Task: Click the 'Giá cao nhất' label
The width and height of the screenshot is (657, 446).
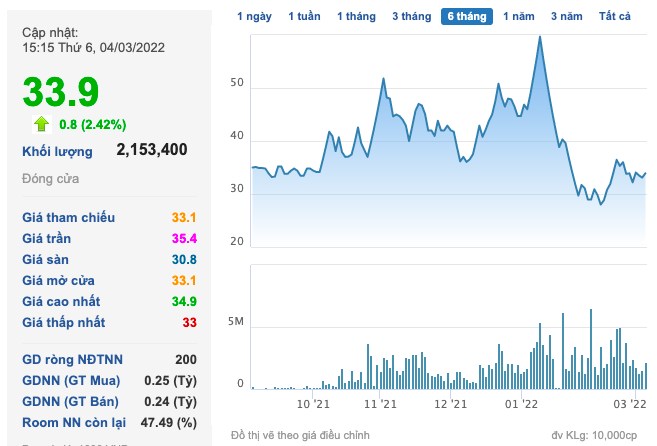Action: 63,301
